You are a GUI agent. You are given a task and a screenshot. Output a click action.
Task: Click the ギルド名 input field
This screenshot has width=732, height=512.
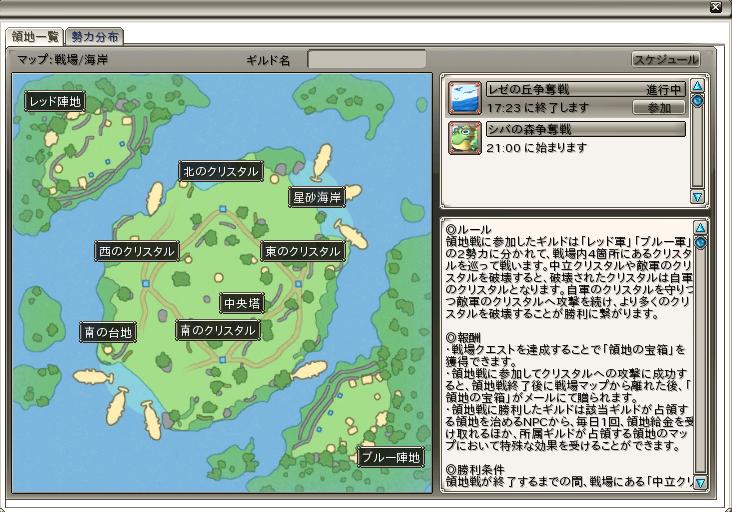coord(366,60)
